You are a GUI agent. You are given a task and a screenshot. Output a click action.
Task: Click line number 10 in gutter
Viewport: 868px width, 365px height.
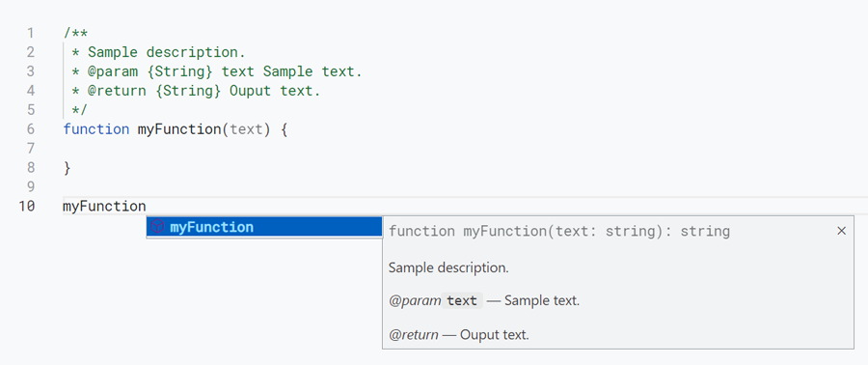tap(26, 206)
